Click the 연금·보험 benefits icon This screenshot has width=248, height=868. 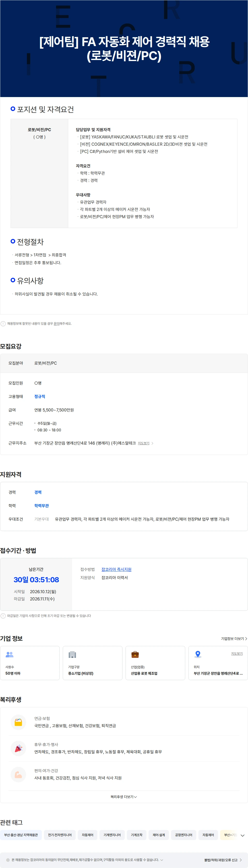pos(19,722)
